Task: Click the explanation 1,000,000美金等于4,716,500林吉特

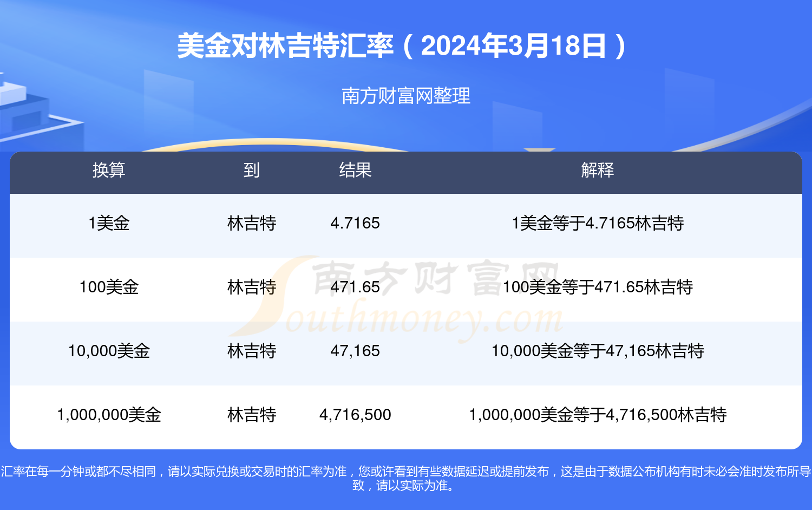Action: tap(598, 415)
